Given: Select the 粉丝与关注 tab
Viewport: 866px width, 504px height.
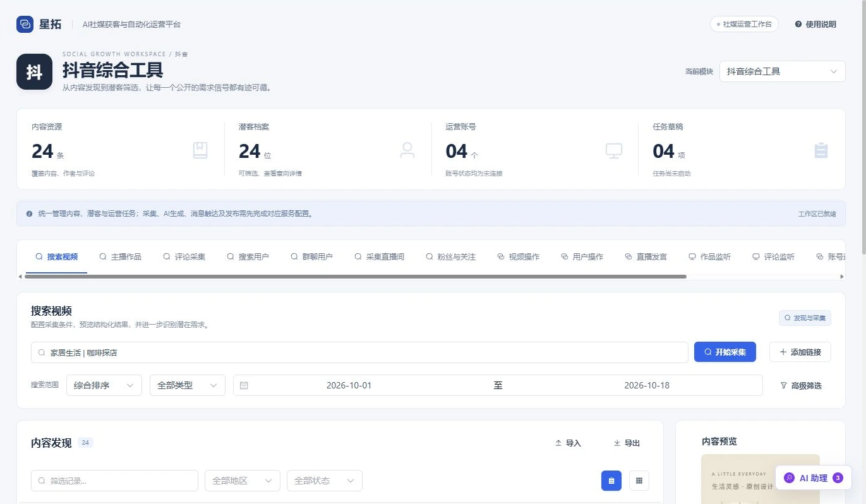Looking at the screenshot, I should [451, 256].
